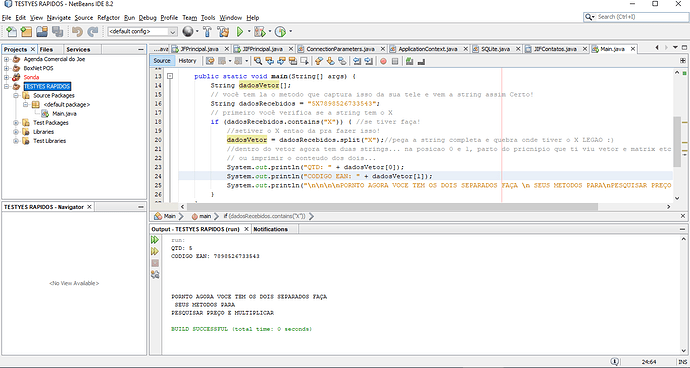This screenshot has width=690, height=368.
Task: Click red Start Macro Recording icon
Action: point(383,61)
